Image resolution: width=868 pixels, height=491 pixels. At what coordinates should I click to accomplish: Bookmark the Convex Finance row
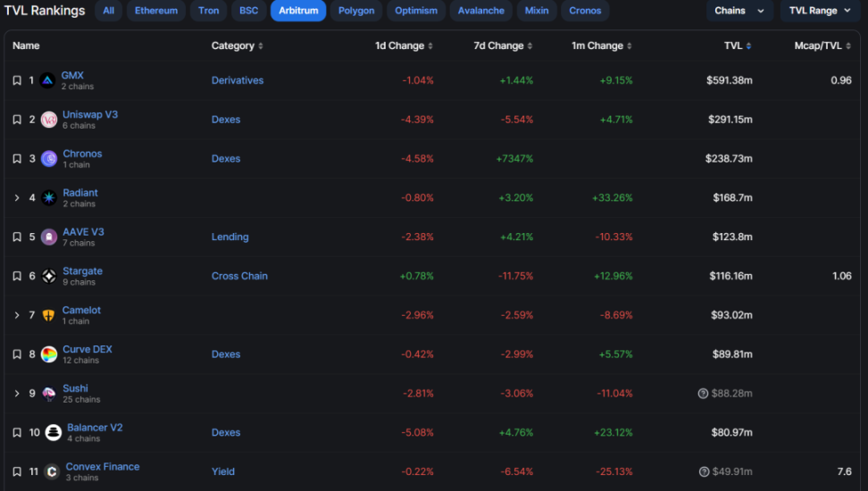pyautogui.click(x=16, y=471)
